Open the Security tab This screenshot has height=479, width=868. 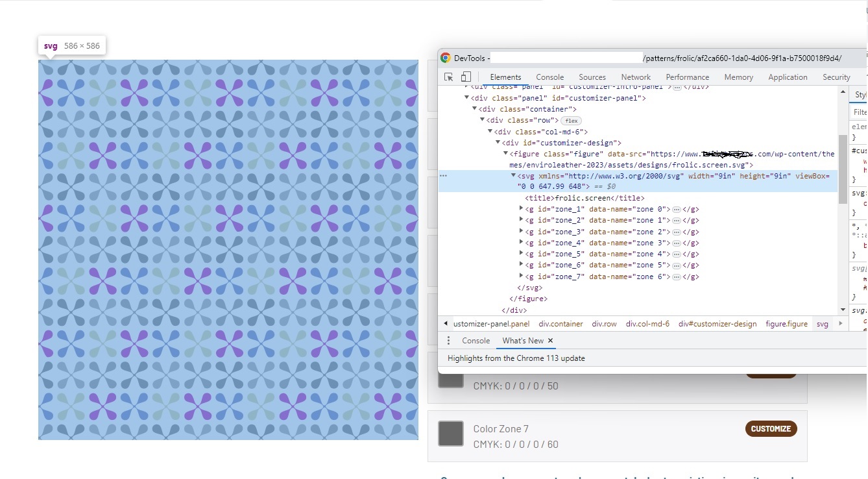coord(836,77)
